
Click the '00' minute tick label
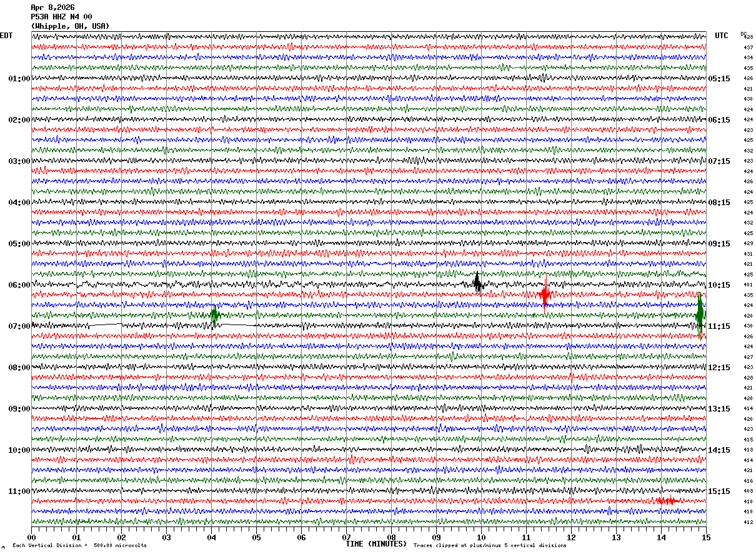coord(31,537)
